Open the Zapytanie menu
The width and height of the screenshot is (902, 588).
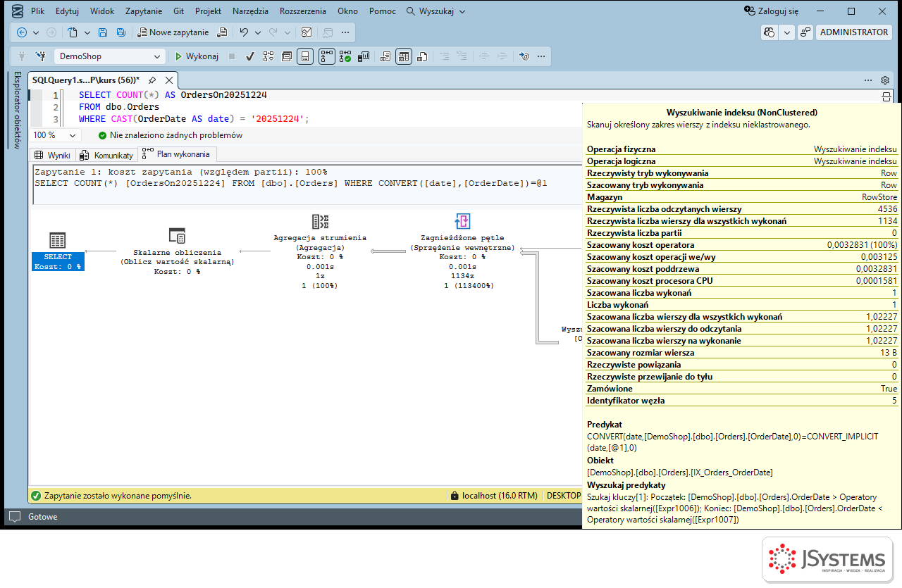pyautogui.click(x=144, y=11)
